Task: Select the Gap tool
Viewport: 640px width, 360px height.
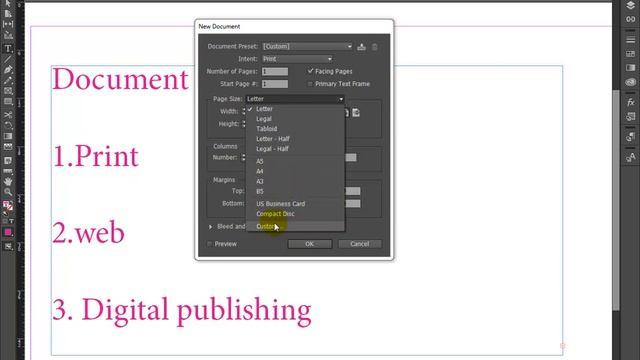Action: tap(8, 24)
